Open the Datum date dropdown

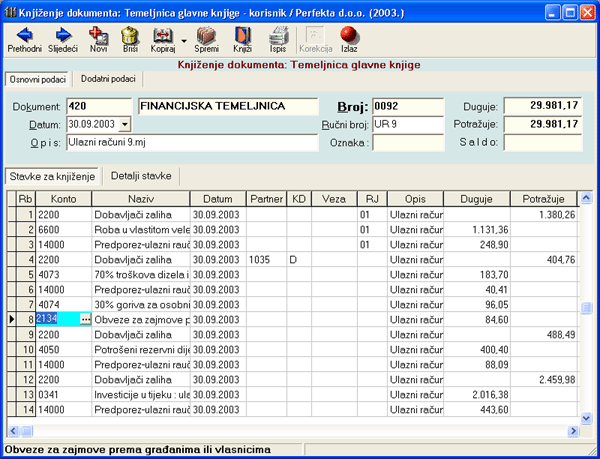point(125,124)
